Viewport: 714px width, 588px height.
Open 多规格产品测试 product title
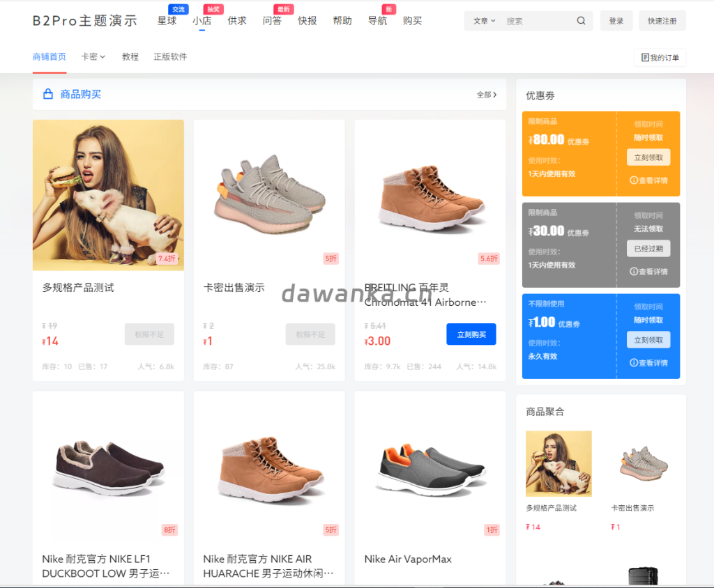pyautogui.click(x=78, y=288)
